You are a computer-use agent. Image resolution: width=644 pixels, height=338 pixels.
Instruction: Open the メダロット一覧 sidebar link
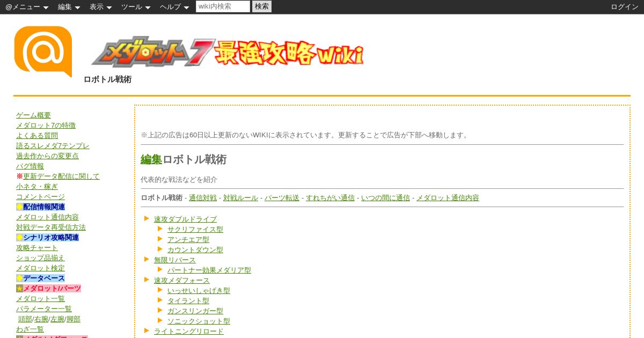click(40, 299)
